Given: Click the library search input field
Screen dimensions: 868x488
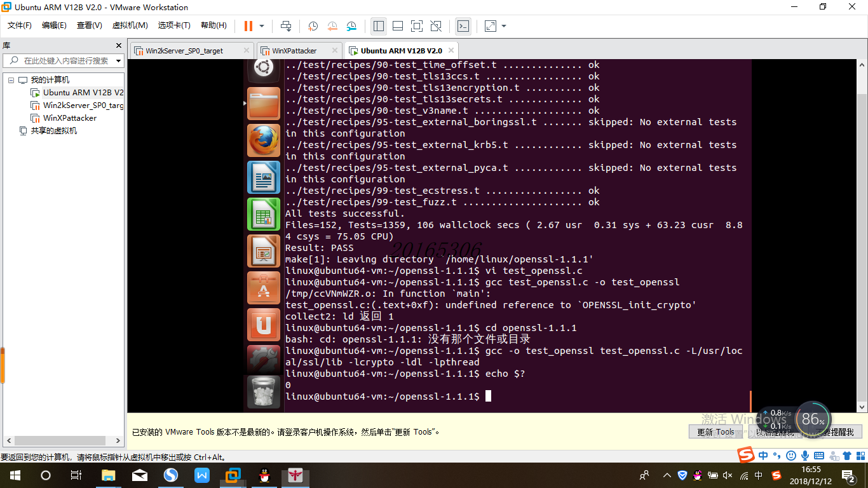Looking at the screenshot, I should tap(64, 60).
